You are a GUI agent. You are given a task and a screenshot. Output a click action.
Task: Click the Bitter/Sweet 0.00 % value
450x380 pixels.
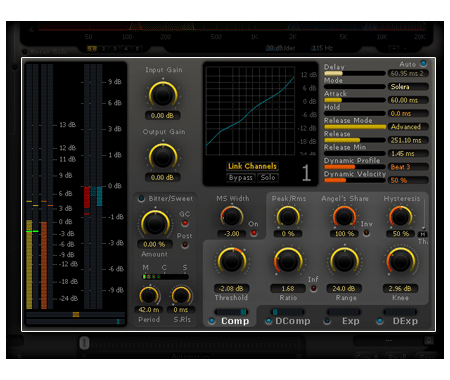coord(155,244)
